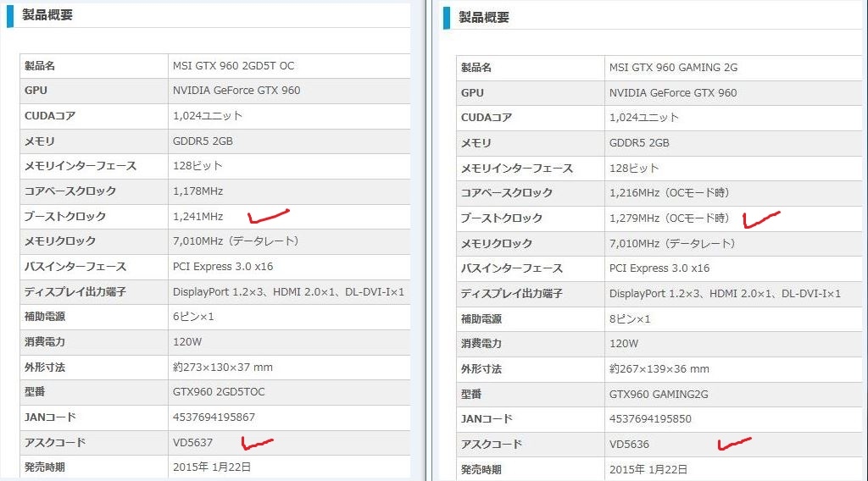Viewport: 868px width, 481px height.
Task: Click "型番" label in the 2GD5T OC table
Action: (34, 392)
